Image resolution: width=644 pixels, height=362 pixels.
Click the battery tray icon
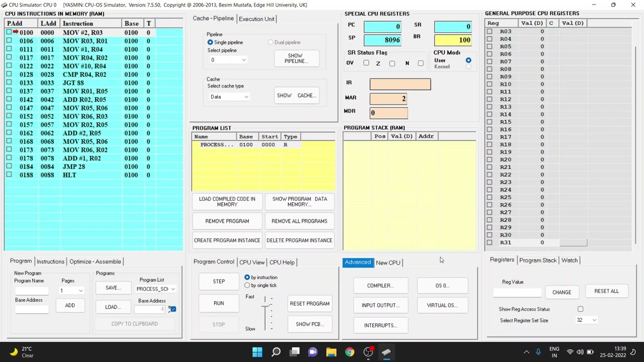[x=590, y=352]
